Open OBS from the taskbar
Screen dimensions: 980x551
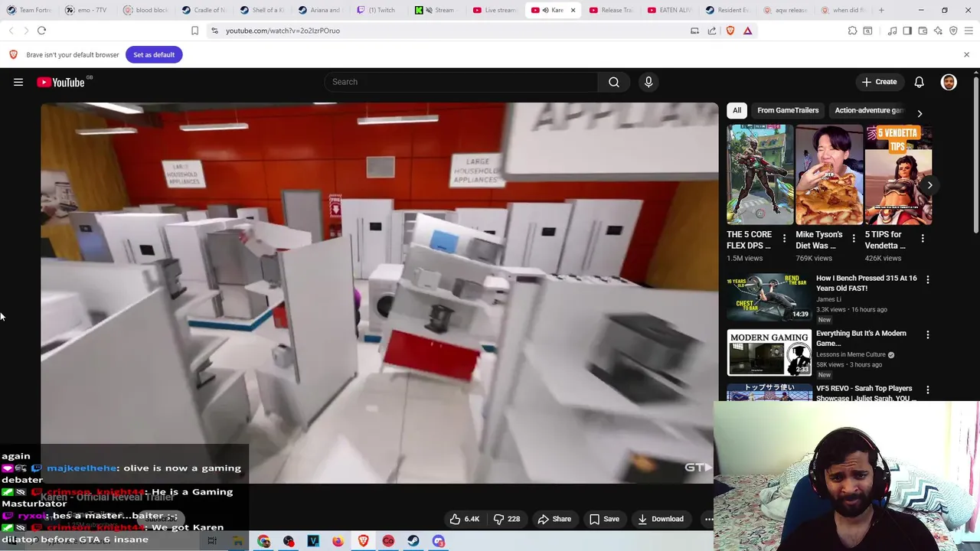point(289,541)
